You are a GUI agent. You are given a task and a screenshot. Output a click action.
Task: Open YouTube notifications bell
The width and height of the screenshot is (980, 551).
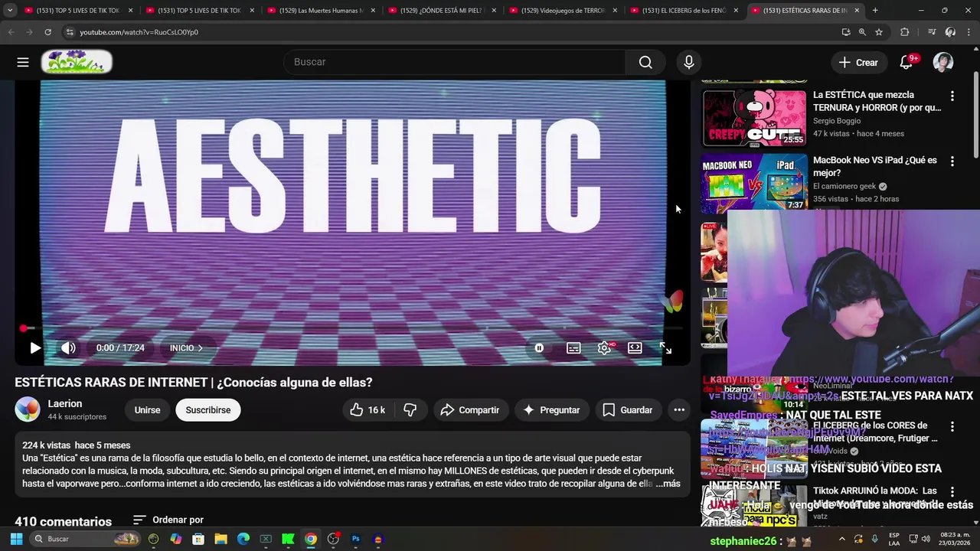pos(906,63)
